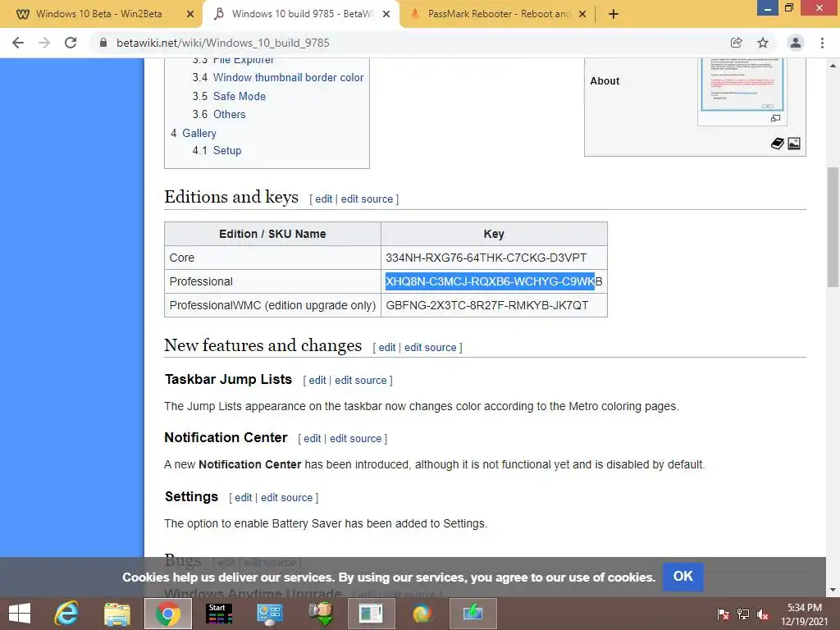Edit source of Notification Center
The height and width of the screenshot is (630, 840).
pos(356,439)
